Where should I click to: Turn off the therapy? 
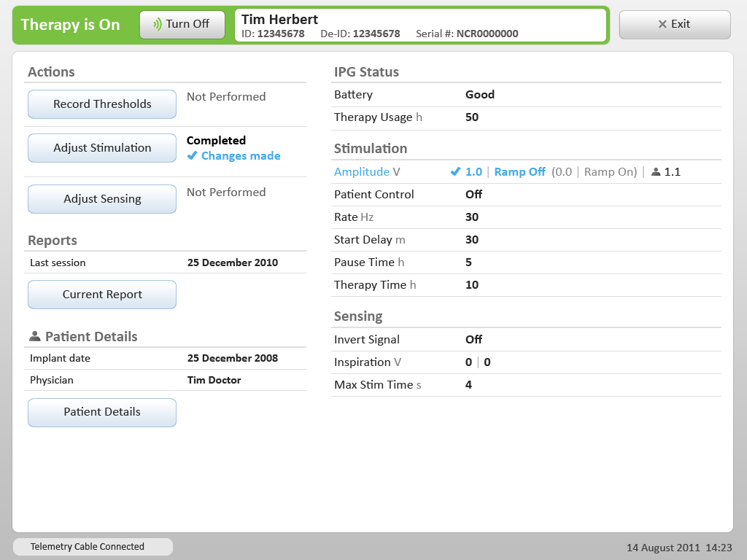182,24
